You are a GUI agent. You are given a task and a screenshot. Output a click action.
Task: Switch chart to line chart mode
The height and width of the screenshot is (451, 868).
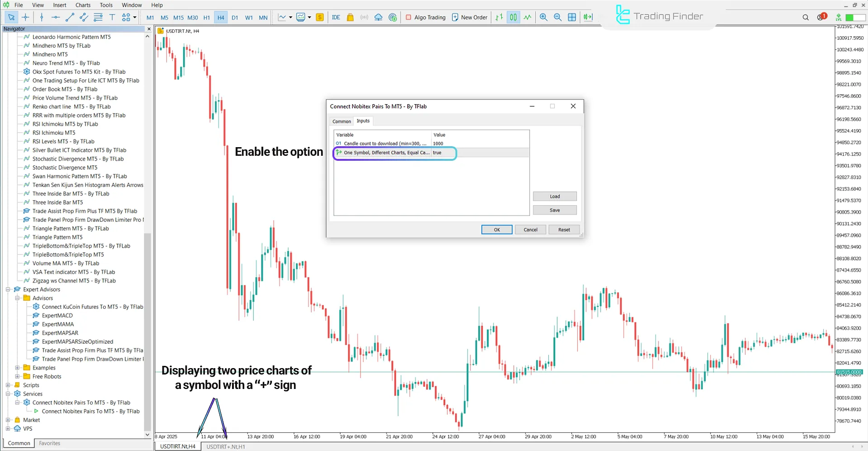(x=527, y=17)
